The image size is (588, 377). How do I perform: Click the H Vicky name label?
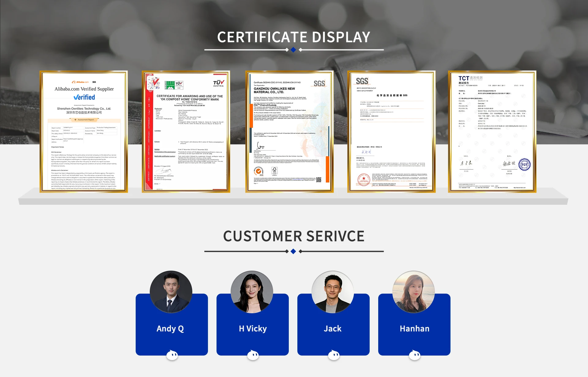tap(253, 329)
